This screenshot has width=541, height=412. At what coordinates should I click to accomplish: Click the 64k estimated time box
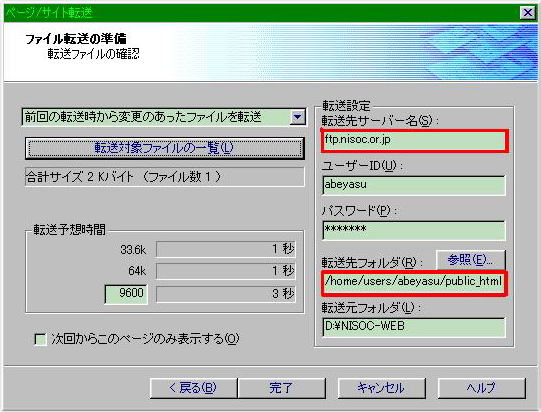(x=226, y=271)
